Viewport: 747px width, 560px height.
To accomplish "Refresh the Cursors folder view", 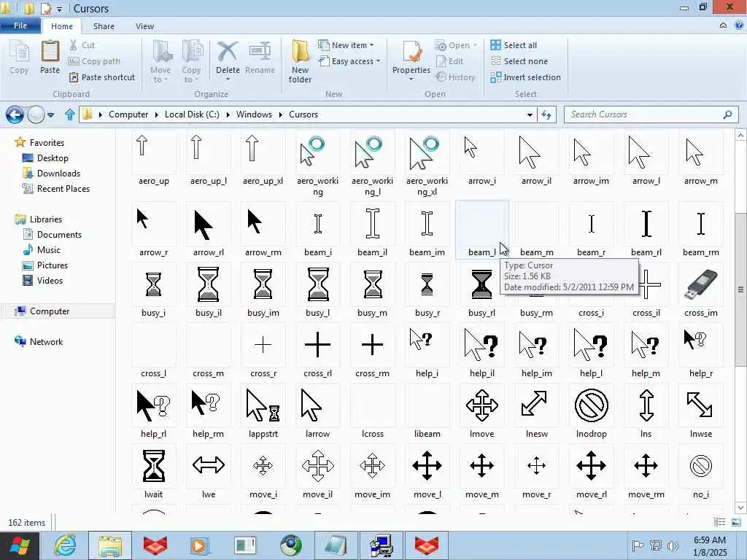I will coord(546,114).
